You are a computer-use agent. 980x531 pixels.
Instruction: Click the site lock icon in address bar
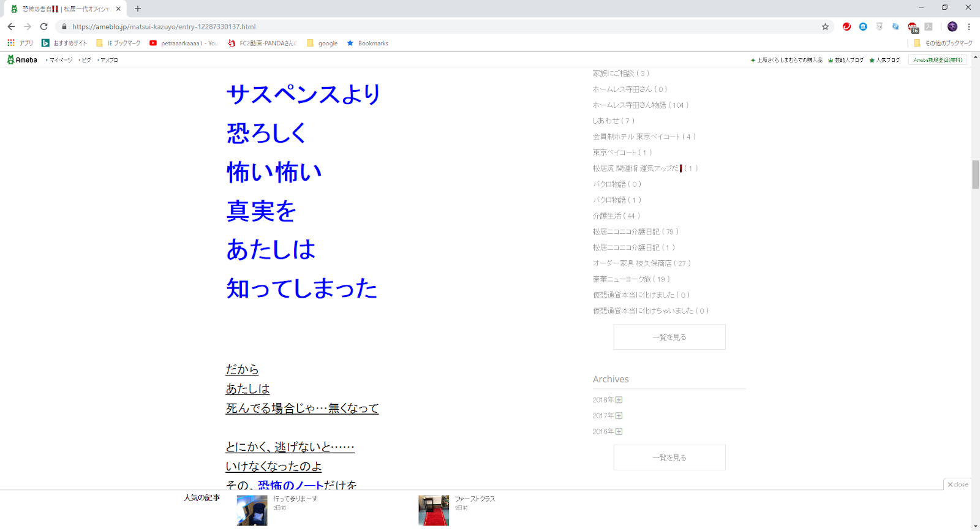[64, 26]
